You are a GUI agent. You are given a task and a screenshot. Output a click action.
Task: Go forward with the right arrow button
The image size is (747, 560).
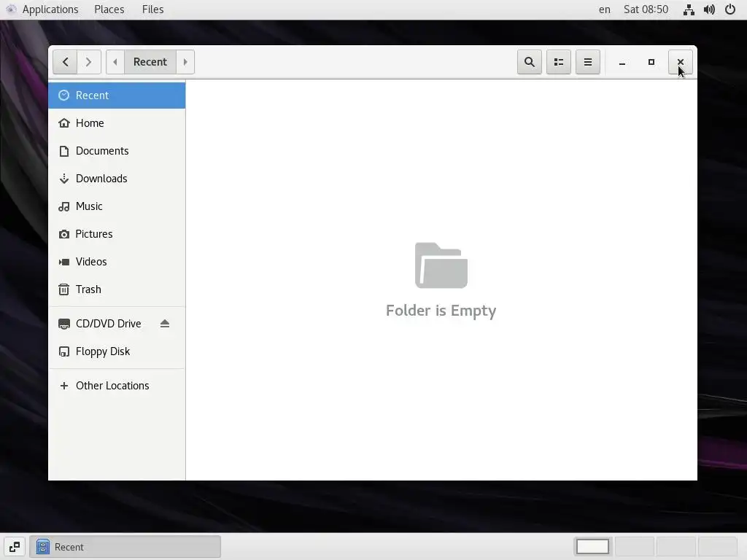89,62
